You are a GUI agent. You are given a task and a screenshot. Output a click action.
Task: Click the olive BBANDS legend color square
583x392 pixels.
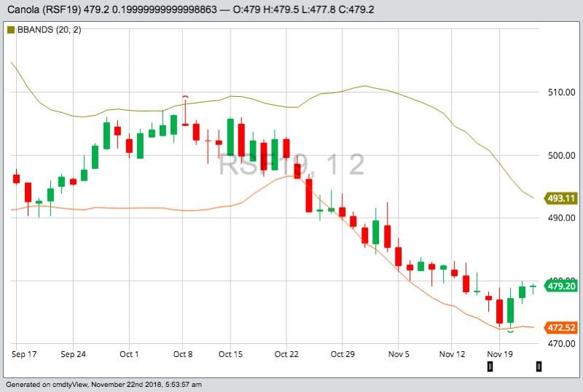tap(11, 30)
